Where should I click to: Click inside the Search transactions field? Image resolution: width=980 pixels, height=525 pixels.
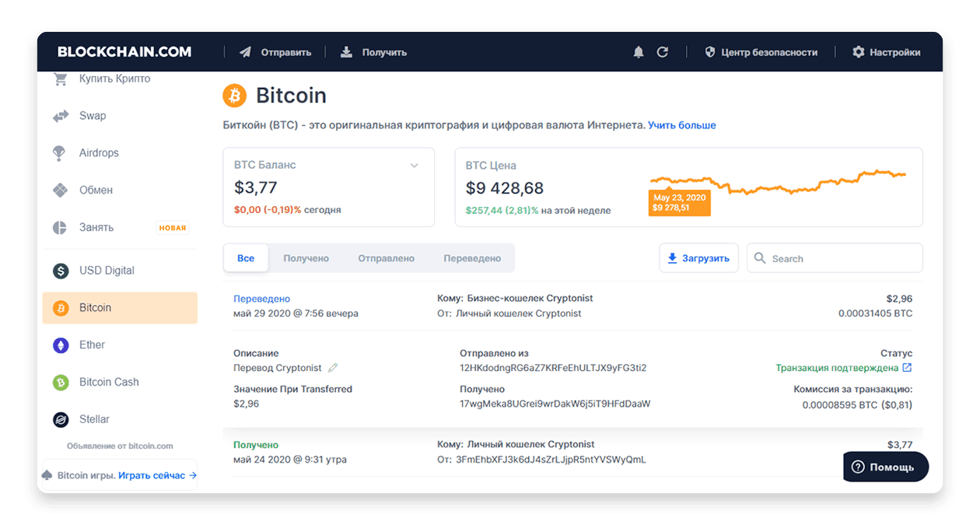click(x=835, y=258)
